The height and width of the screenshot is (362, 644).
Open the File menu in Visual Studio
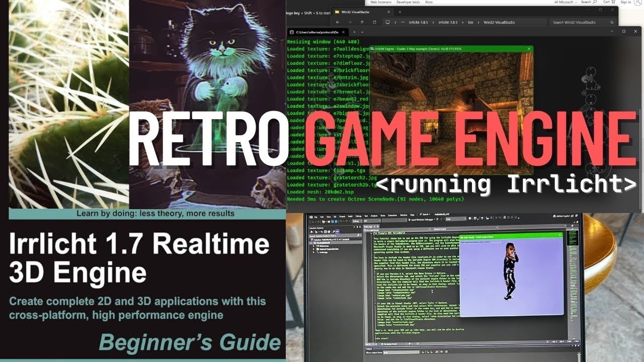pos(316,217)
